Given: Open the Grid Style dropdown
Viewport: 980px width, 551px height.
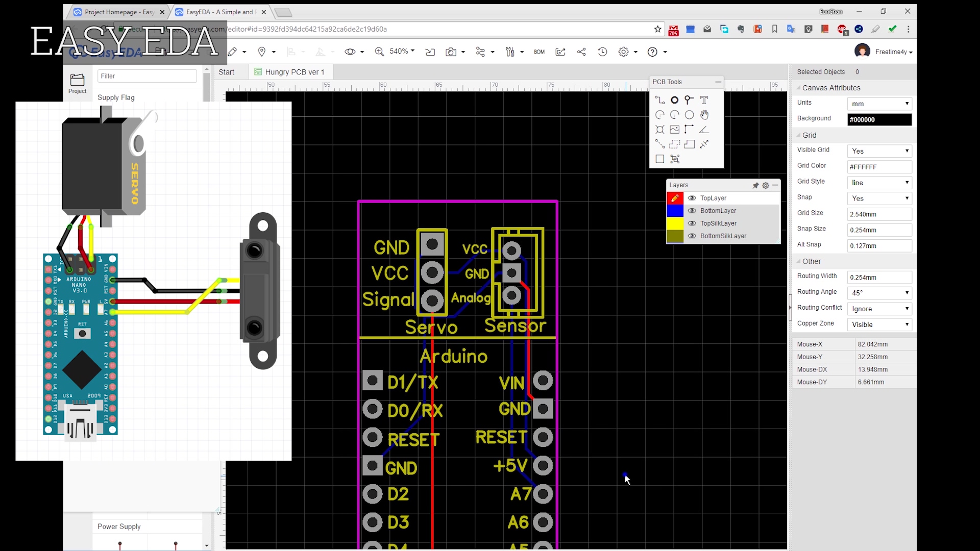Looking at the screenshot, I should 879,183.
